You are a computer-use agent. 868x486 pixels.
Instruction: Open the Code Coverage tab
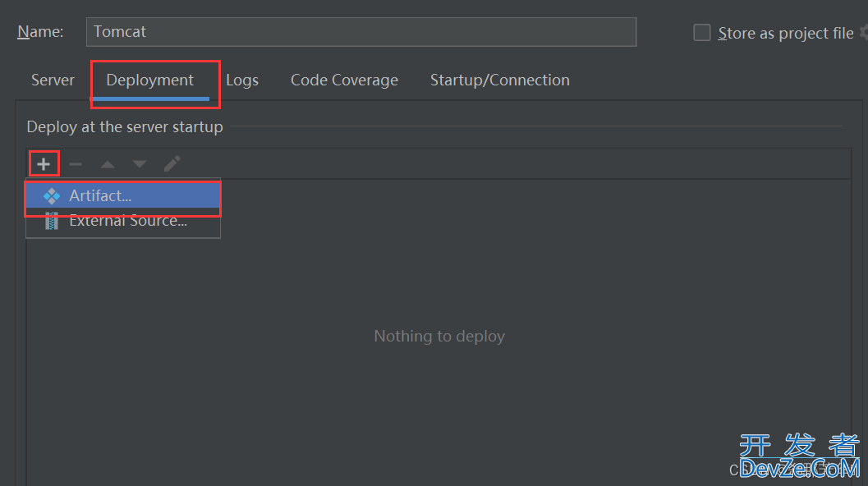point(344,80)
